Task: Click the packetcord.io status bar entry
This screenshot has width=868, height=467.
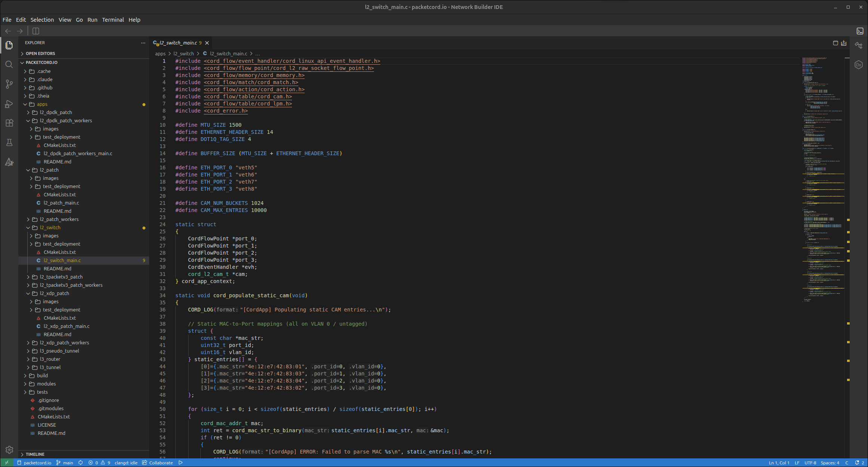Action: [34, 463]
